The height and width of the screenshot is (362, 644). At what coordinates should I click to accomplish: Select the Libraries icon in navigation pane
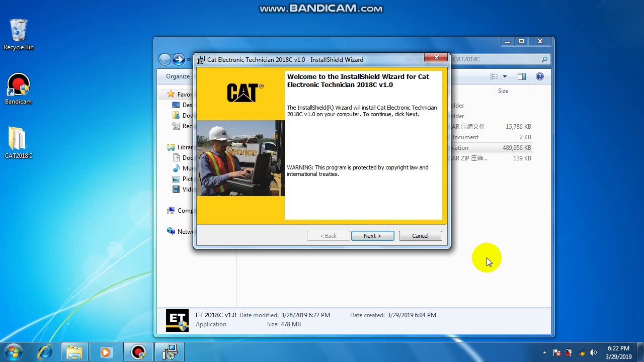[x=171, y=147]
